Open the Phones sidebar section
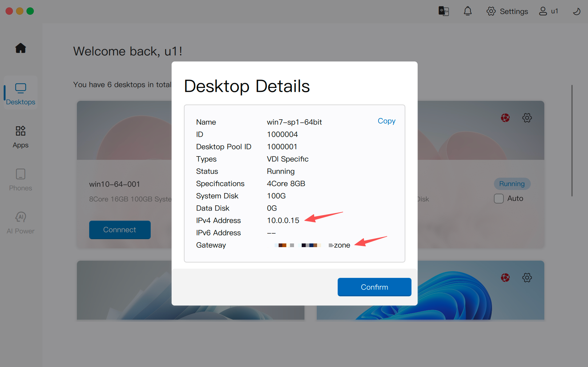 tap(21, 180)
